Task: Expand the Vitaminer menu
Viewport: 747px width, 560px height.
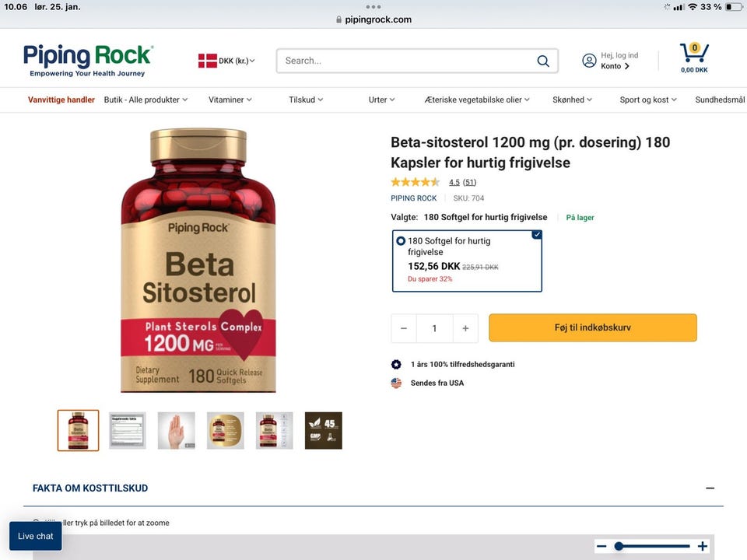Action: 230,100
